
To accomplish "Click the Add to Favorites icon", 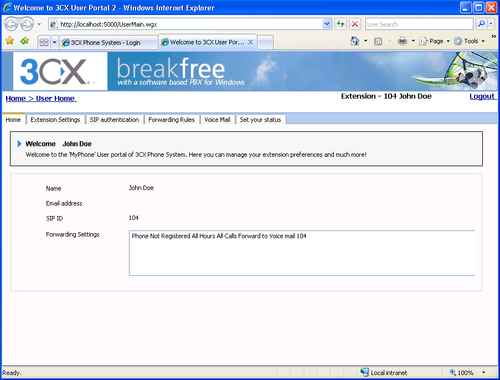I will (25, 41).
